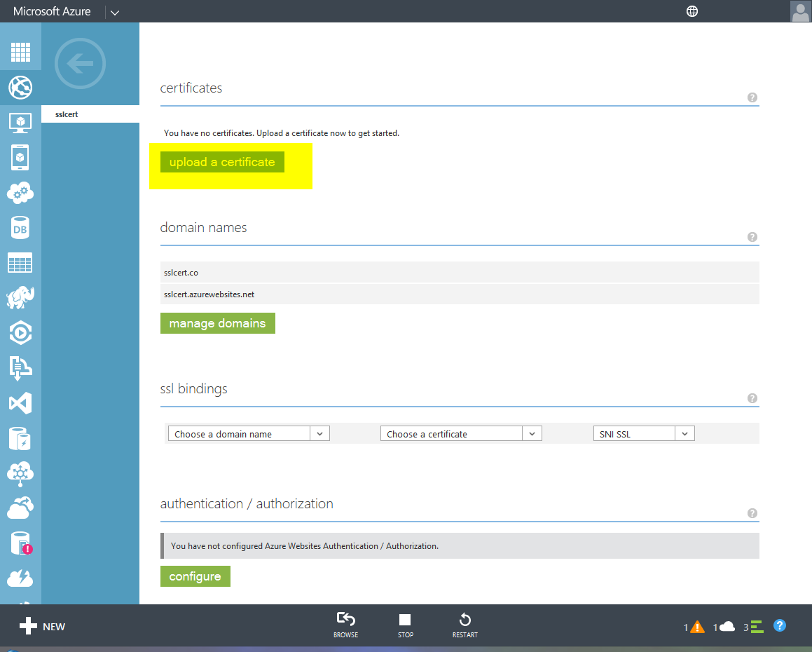Open HDInsight elephant icon
The image size is (812, 652).
[20, 298]
